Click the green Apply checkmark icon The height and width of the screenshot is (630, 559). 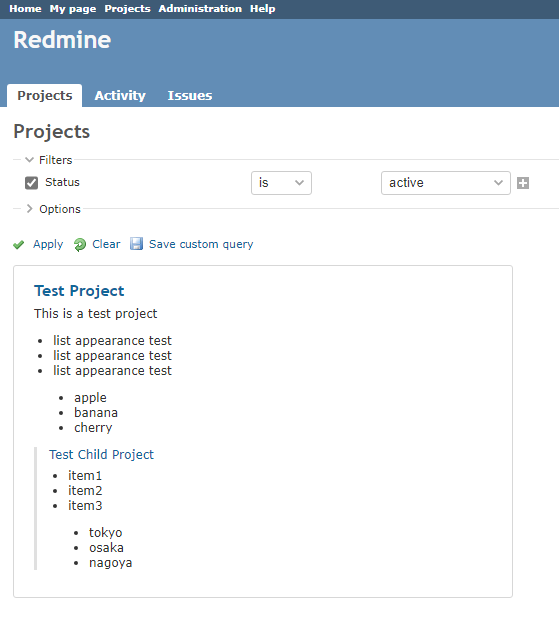[x=18, y=244]
